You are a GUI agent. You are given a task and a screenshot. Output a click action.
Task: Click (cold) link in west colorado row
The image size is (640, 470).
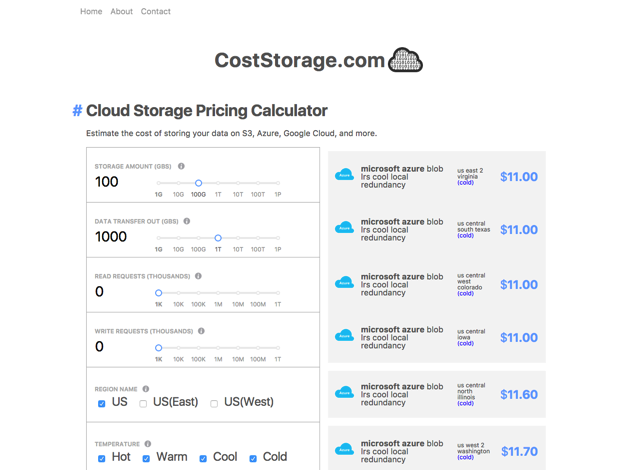coord(465,293)
